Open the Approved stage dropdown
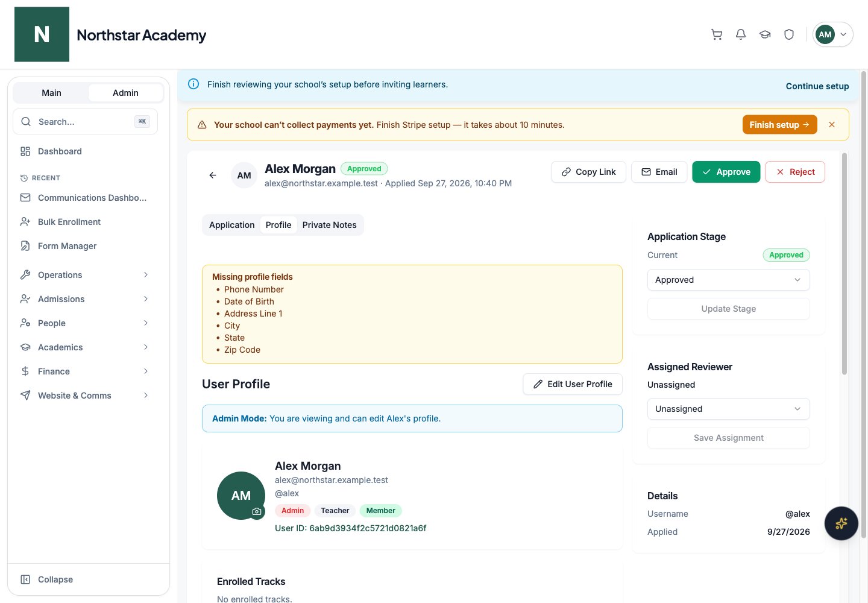868x603 pixels. coord(728,280)
